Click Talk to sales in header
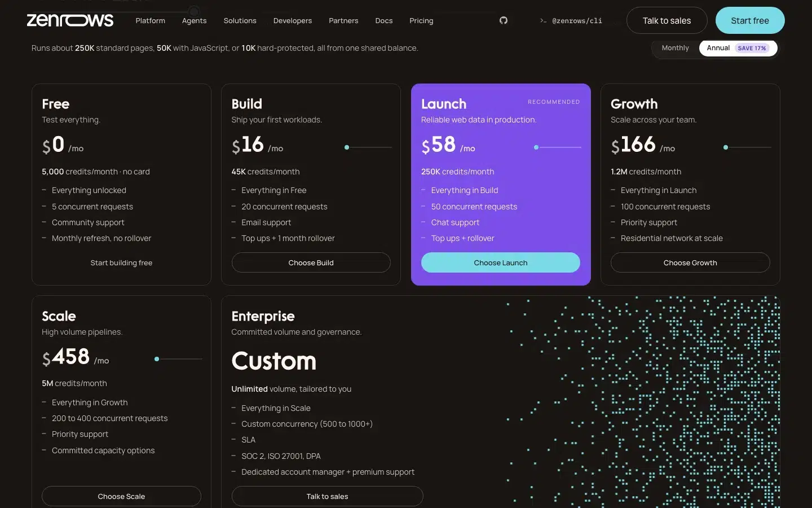The width and height of the screenshot is (812, 508). coord(667,20)
